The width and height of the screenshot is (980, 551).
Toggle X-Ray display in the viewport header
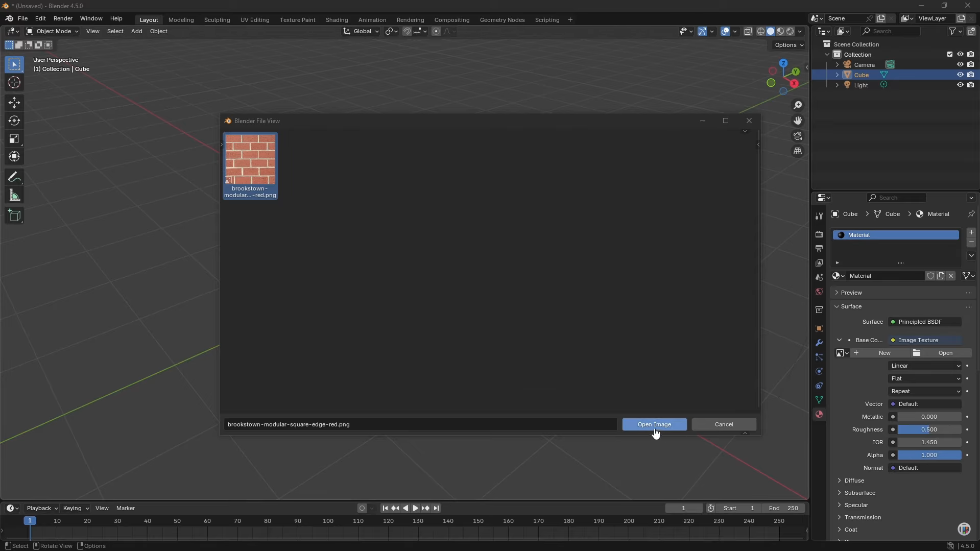click(x=748, y=31)
